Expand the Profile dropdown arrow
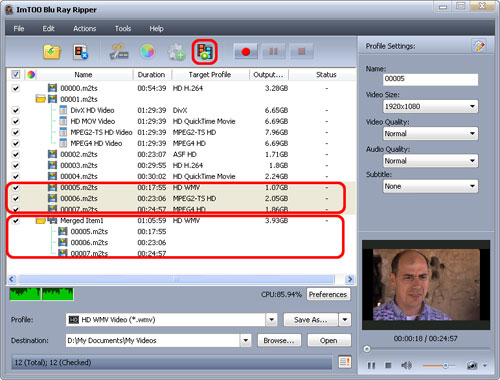Image resolution: width=500 pixels, height=380 pixels. (x=272, y=320)
